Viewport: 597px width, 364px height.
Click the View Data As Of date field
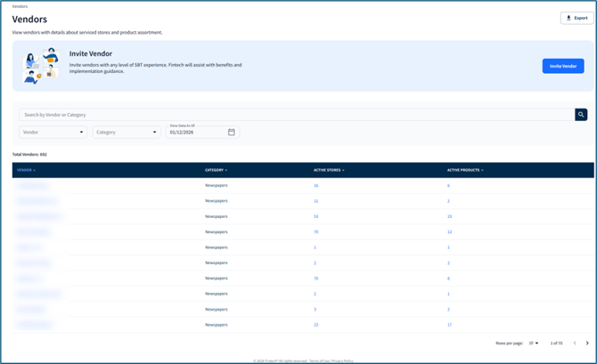point(196,133)
